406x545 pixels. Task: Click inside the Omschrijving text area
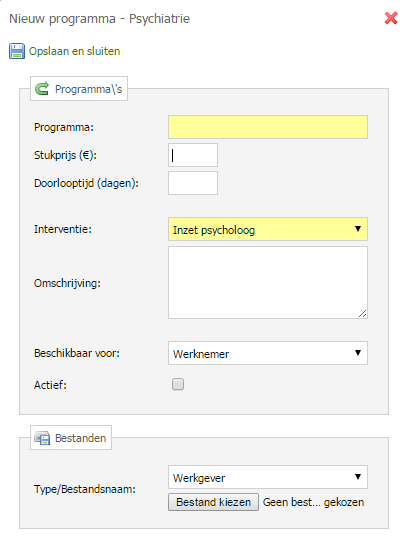click(x=268, y=283)
